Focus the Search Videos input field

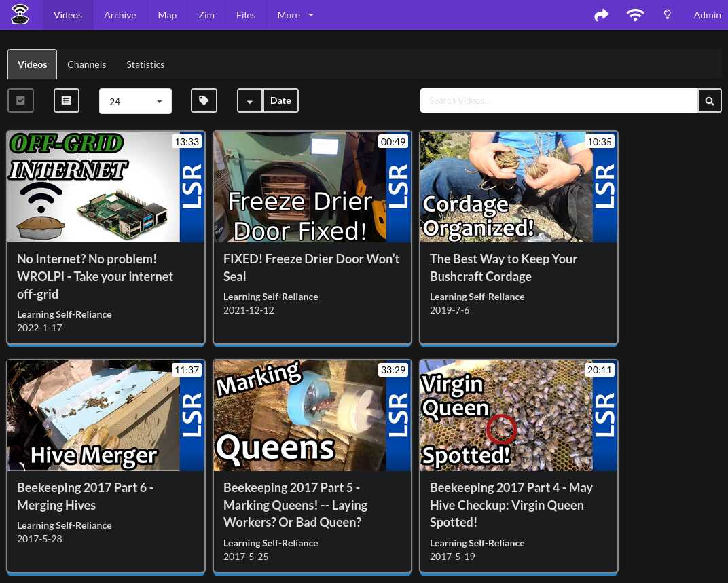point(559,100)
